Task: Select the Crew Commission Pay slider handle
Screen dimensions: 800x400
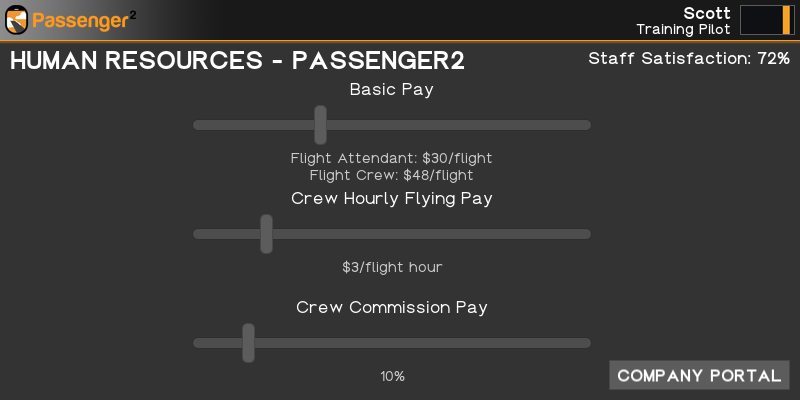Action: click(248, 343)
